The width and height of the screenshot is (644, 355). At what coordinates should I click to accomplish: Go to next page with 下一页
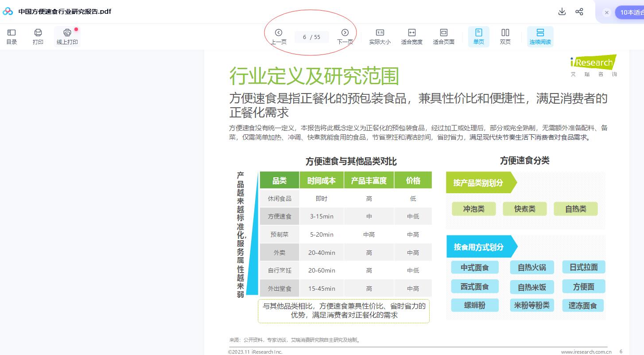(x=345, y=36)
